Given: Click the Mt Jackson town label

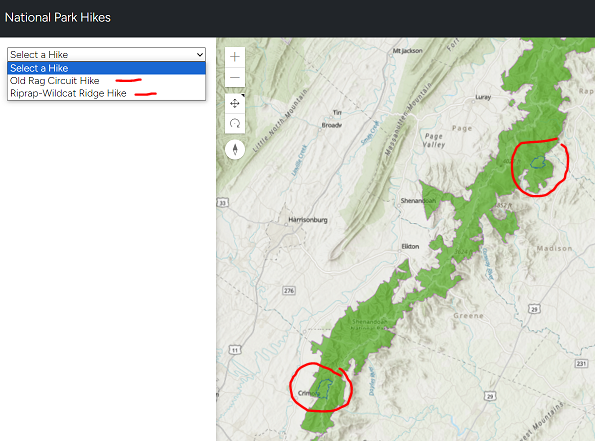Looking at the screenshot, I should tap(408, 51).
